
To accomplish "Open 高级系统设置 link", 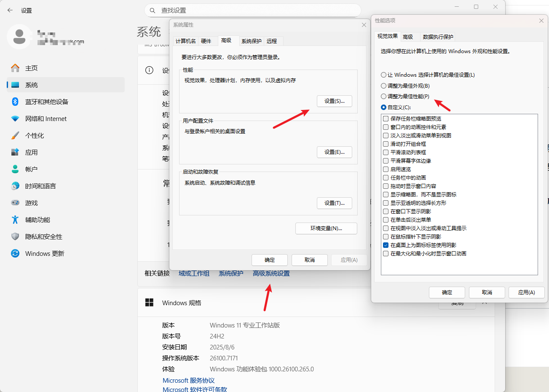I will 271,273.
